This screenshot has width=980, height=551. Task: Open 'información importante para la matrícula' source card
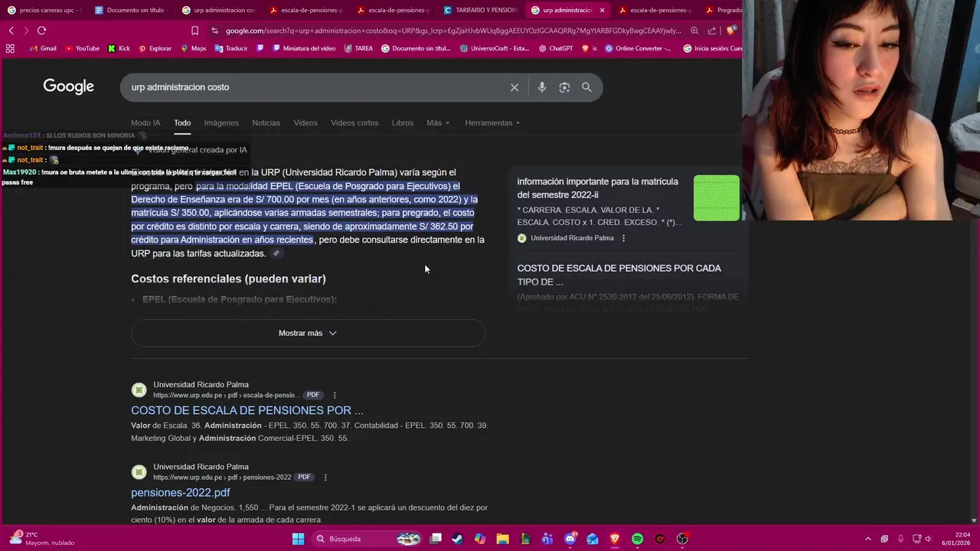(x=597, y=188)
